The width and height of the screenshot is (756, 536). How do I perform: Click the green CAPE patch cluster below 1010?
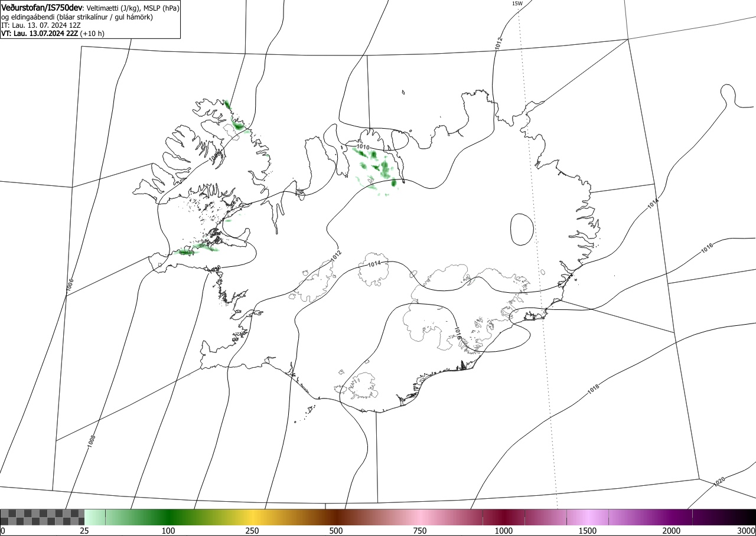tap(376, 171)
